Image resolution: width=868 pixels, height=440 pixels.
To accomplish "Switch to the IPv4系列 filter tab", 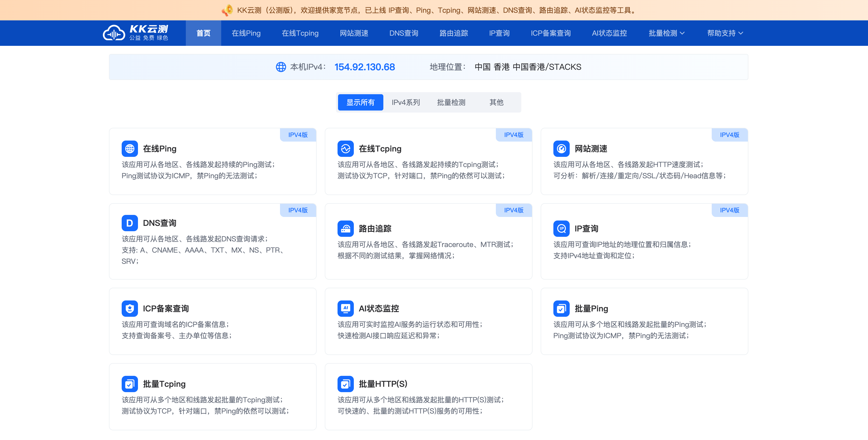I will click(406, 102).
